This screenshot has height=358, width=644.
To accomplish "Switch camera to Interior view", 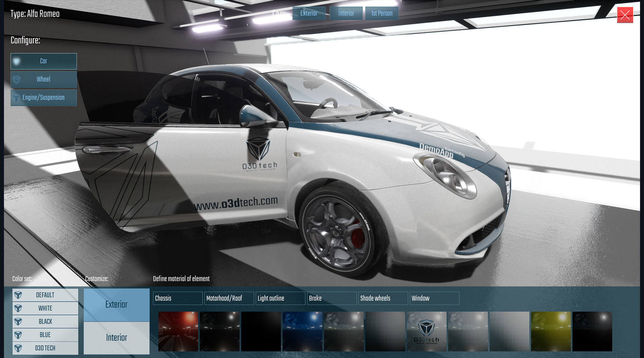I will tap(346, 13).
